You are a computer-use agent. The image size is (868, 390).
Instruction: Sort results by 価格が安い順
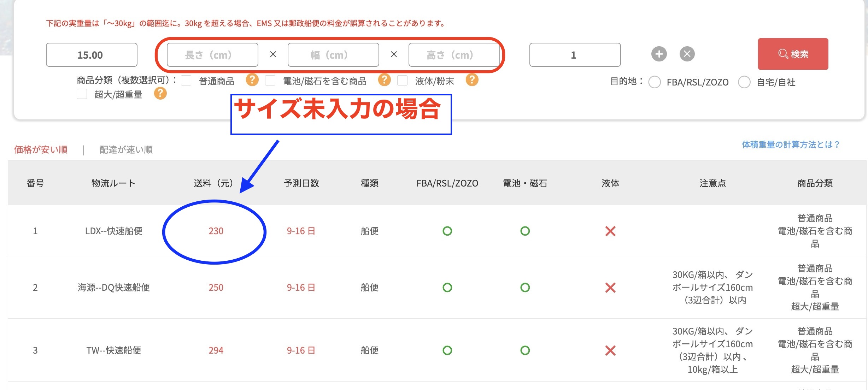[x=41, y=150]
